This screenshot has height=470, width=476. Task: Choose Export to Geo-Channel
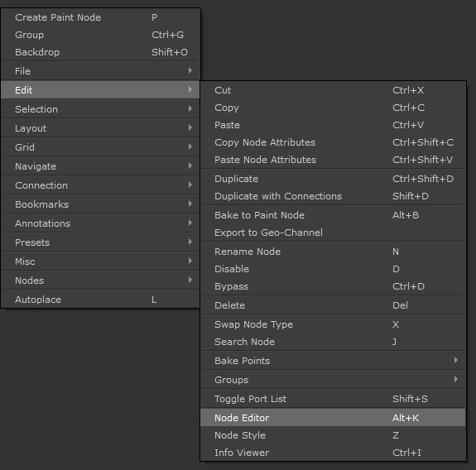(333, 233)
